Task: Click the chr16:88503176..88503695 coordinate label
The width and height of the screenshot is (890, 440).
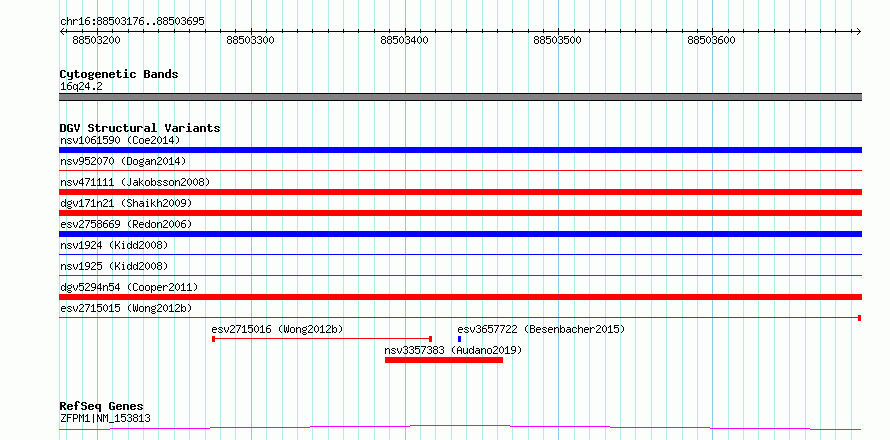Action: point(132,22)
